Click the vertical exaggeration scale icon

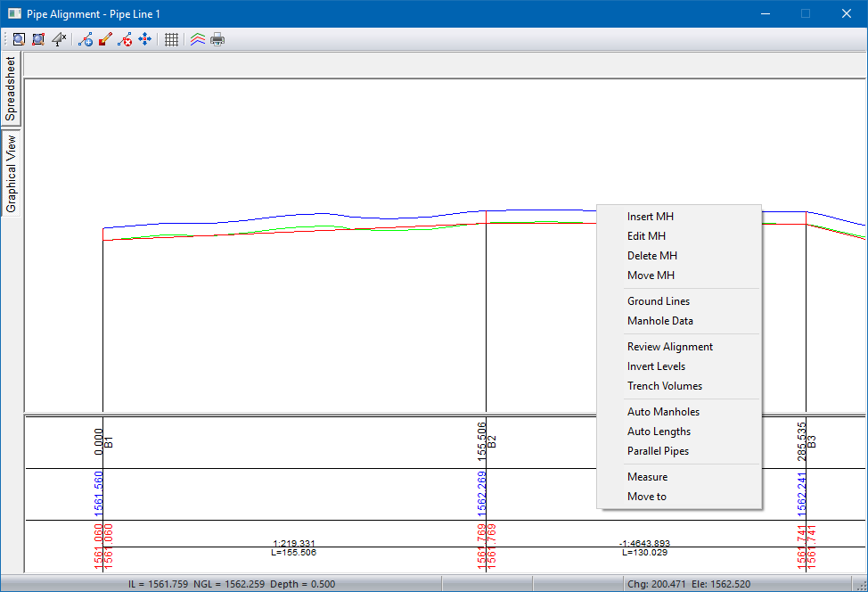tap(59, 39)
